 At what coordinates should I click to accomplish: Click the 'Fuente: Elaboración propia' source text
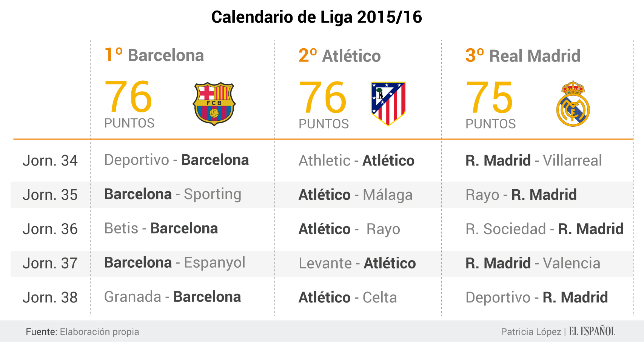82,332
